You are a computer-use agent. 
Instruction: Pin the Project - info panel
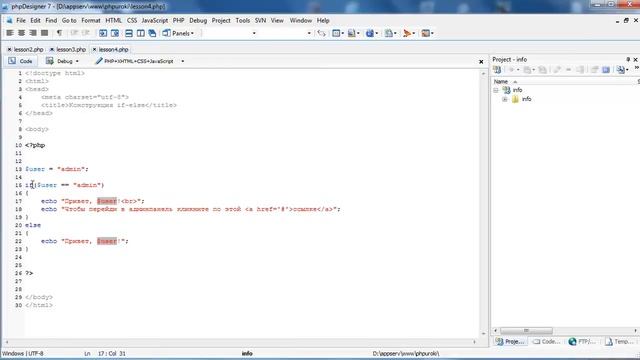click(628, 60)
